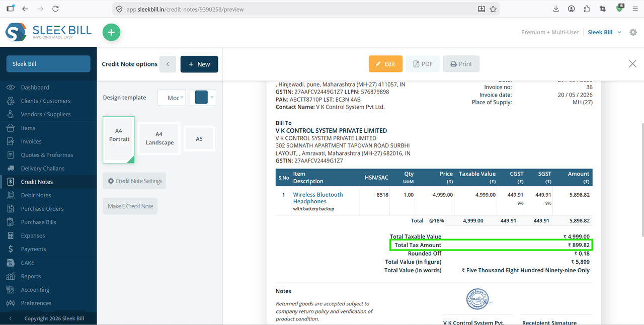Open the settings gear icon top right
This screenshot has width=644, height=325.
(x=633, y=32)
